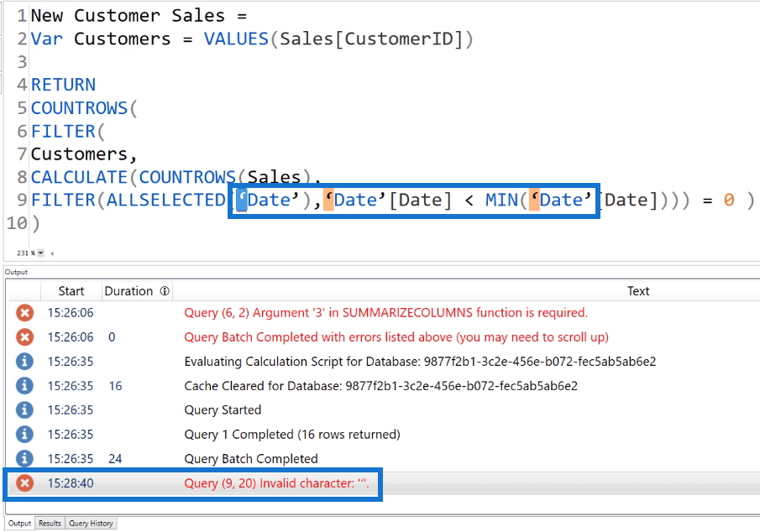
Task: Click error icon for SUMMARIZECOLUMNS argument message
Action: click(24, 313)
